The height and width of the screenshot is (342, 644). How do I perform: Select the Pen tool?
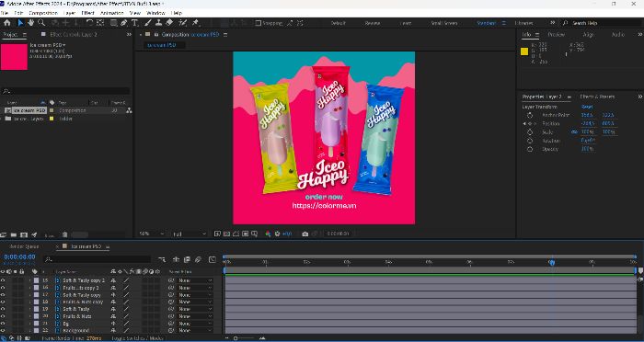pos(124,23)
